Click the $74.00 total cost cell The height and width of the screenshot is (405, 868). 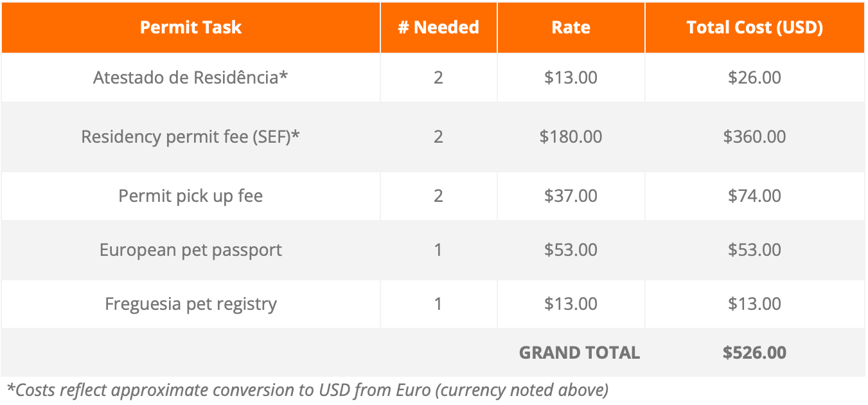coord(755,195)
